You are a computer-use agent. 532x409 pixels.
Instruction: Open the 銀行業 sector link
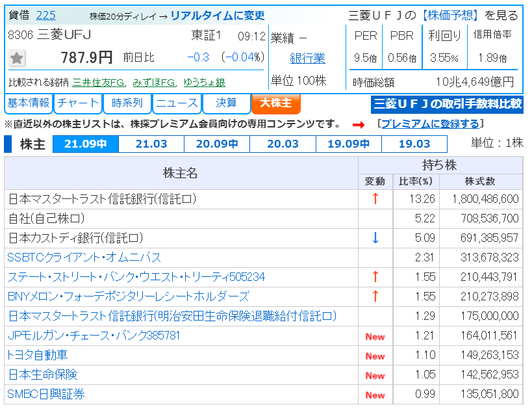[307, 58]
